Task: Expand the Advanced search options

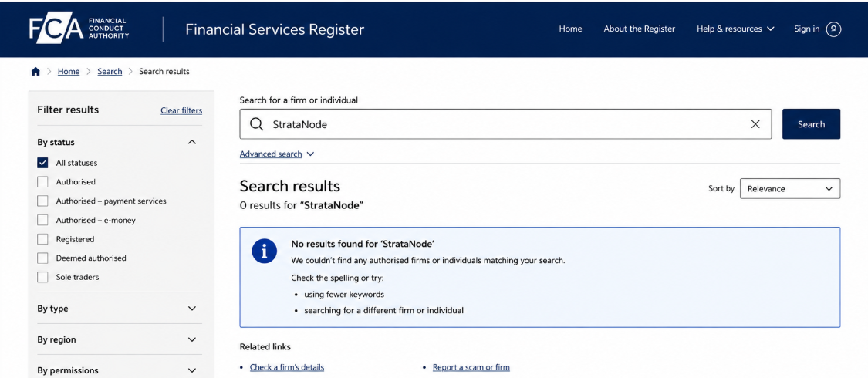Action: [277, 154]
